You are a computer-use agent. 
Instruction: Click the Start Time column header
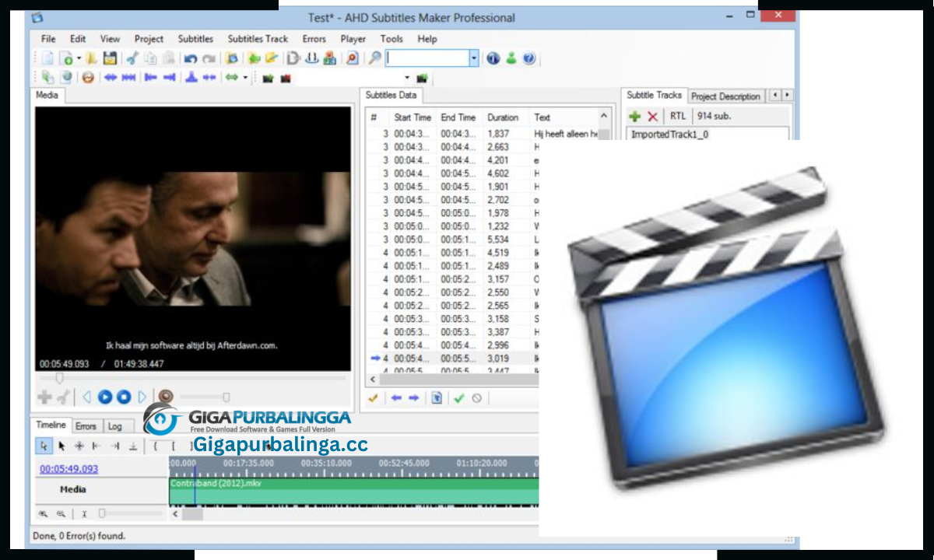(x=413, y=117)
